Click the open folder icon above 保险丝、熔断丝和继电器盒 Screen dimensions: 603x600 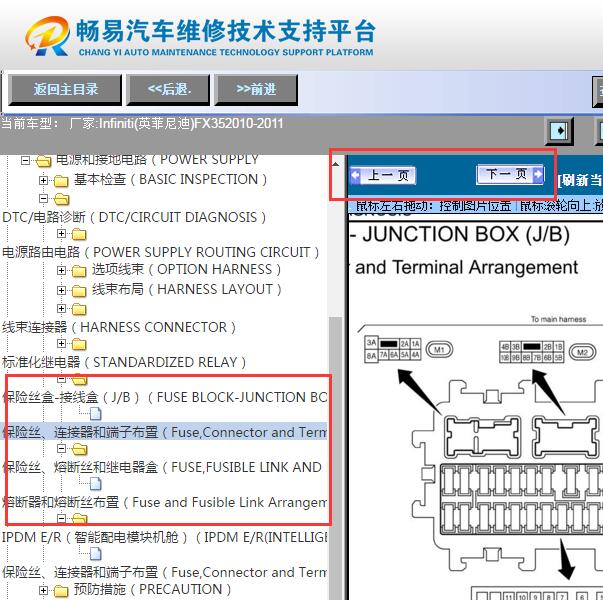80,449
